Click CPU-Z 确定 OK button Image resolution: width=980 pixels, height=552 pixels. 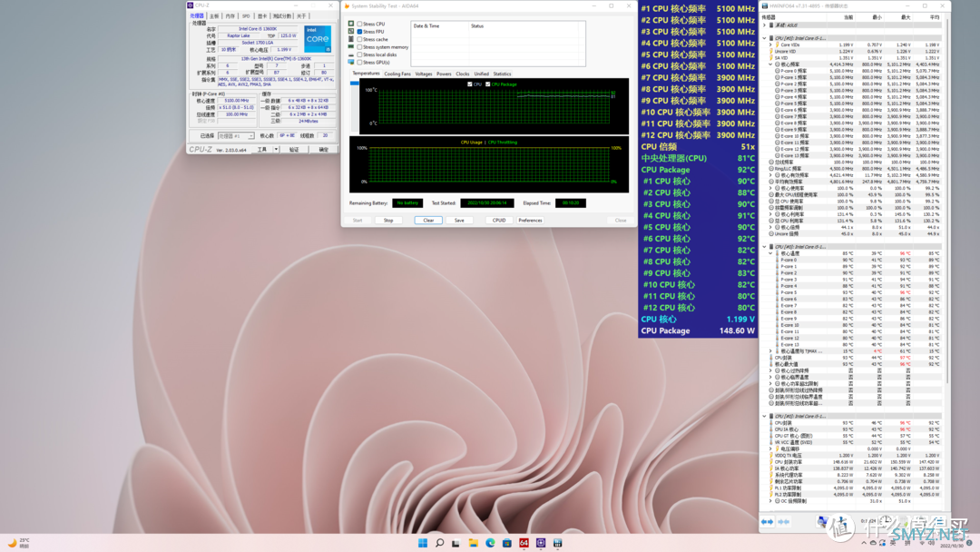point(323,150)
